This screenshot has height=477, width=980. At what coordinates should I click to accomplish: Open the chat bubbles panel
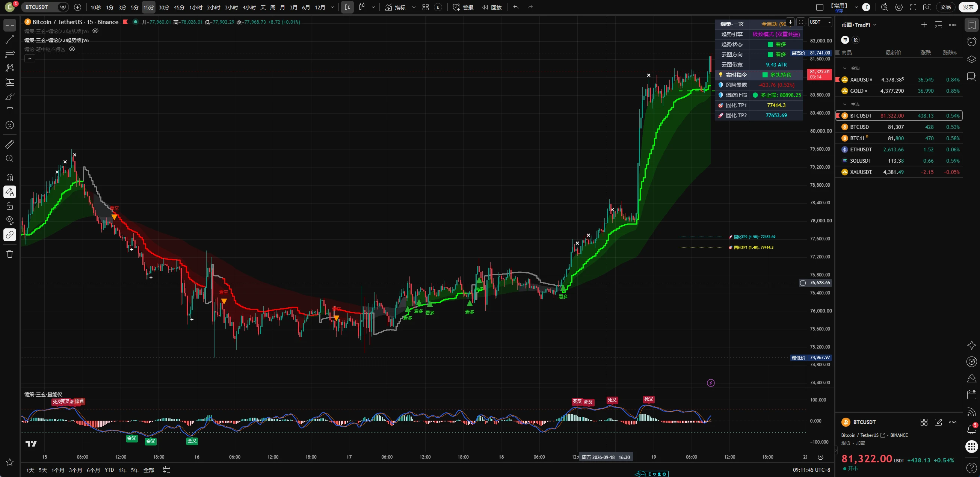[x=972, y=77]
